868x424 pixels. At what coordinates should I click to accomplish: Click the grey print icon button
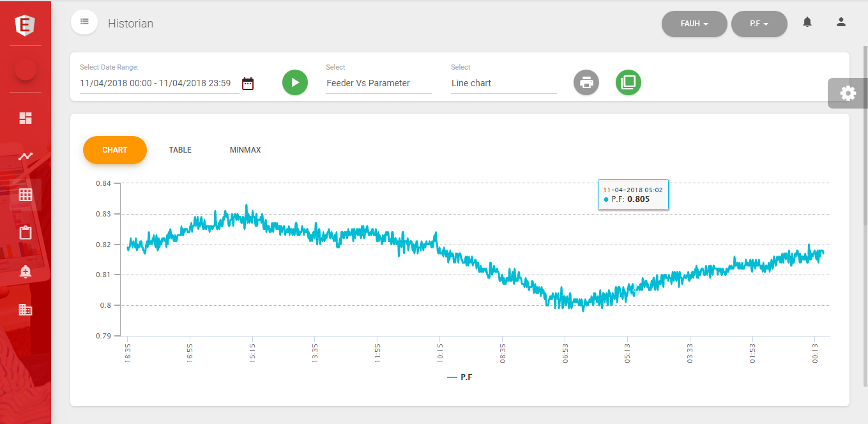[x=586, y=82]
